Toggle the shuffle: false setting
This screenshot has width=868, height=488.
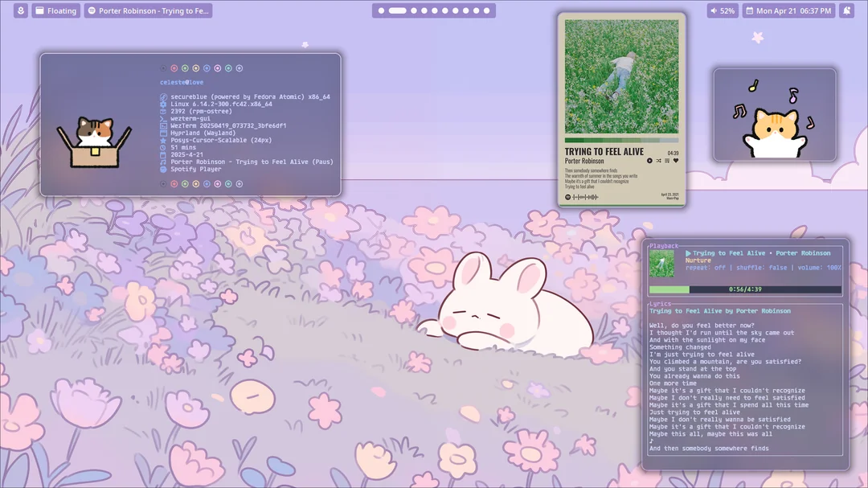(762, 268)
